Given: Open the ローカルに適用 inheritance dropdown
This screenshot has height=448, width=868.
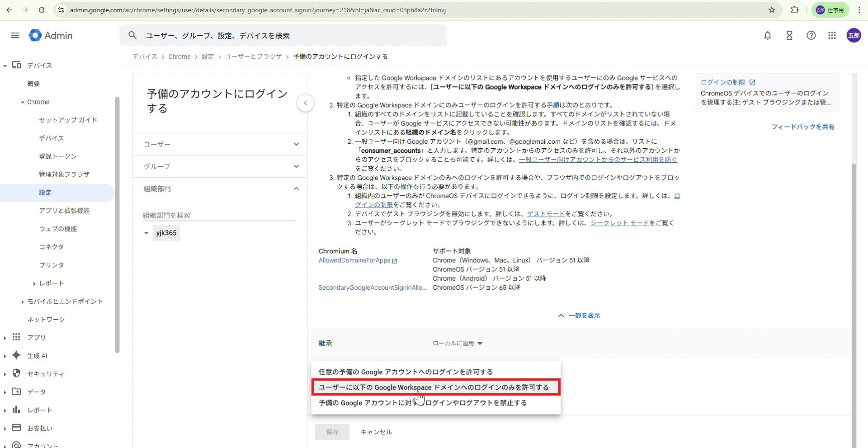Looking at the screenshot, I should 458,344.
